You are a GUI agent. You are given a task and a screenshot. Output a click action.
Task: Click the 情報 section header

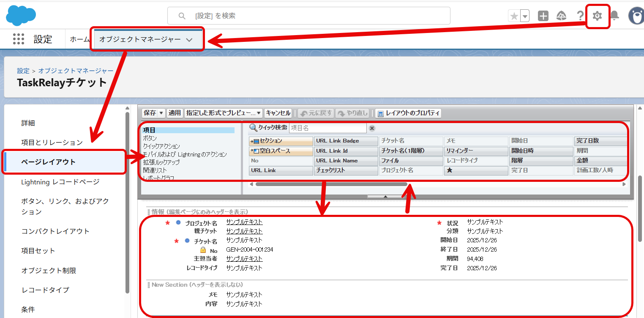point(200,211)
